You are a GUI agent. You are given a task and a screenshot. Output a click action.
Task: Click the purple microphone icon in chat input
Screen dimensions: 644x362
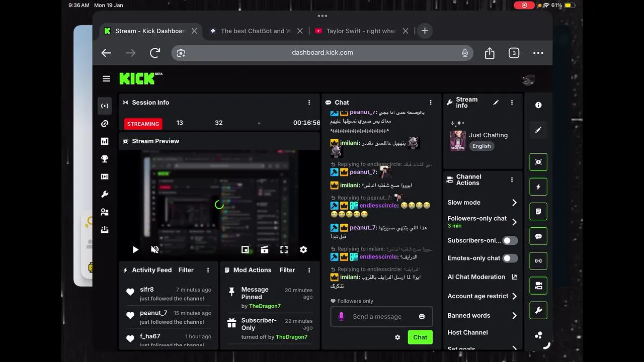tap(341, 316)
